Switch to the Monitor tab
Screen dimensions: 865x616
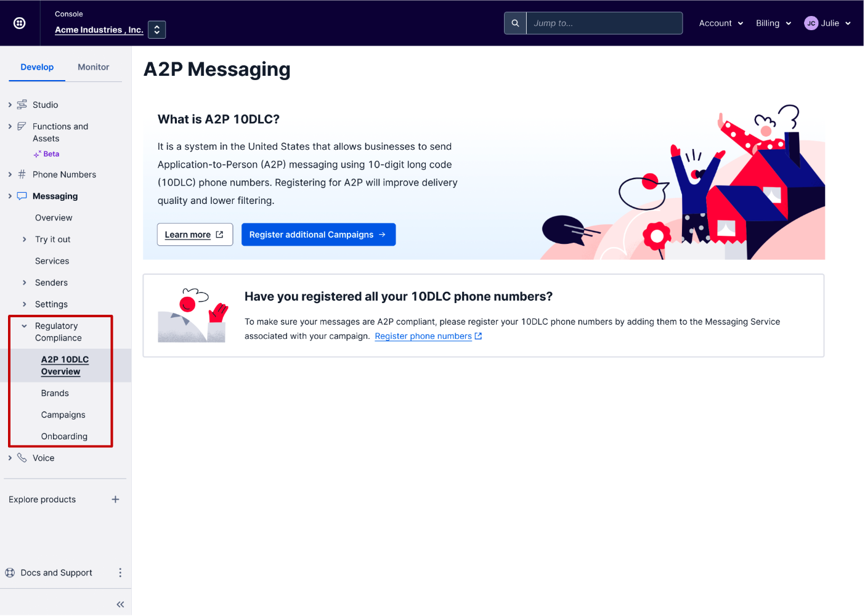pos(94,67)
